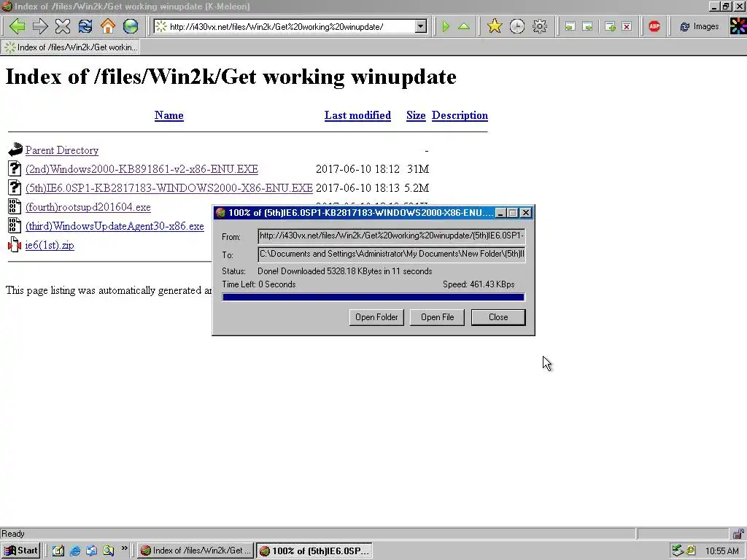Screen dimensions: 747x560
Task: Toggle Images loading in the toolbar
Action: point(700,27)
